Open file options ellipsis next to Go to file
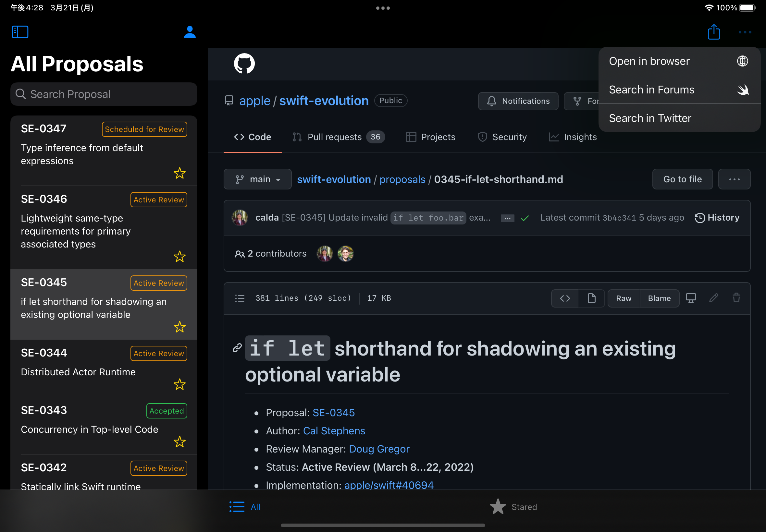Viewport: 766px width, 532px height. tap(734, 179)
